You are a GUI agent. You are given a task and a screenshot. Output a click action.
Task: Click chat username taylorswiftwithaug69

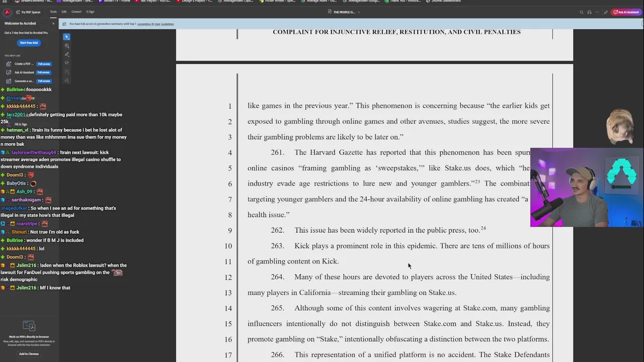click(34, 152)
